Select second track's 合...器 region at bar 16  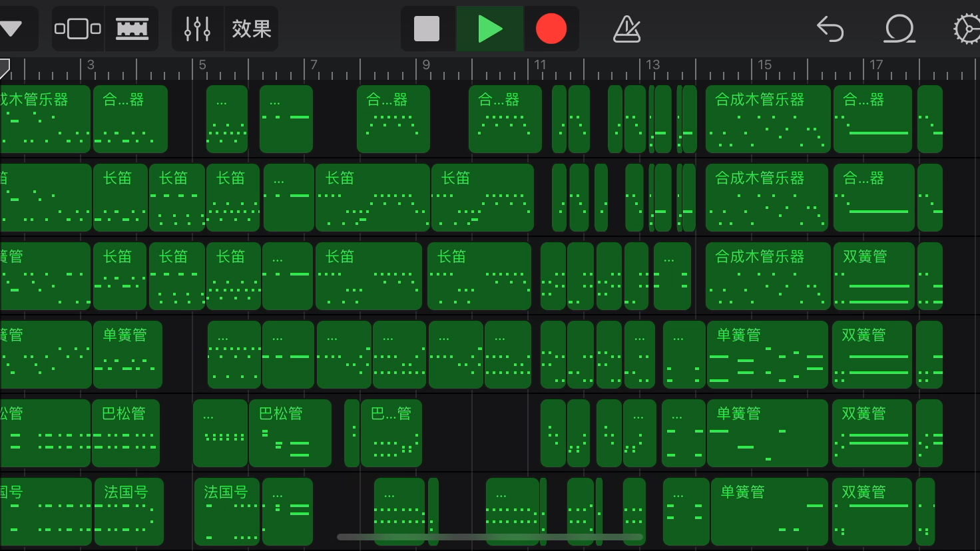(873, 198)
